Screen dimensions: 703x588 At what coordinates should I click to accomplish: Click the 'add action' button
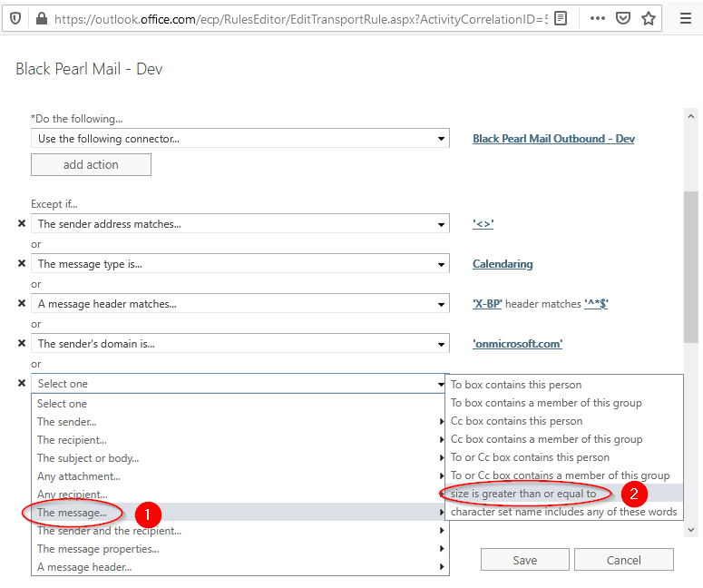coord(91,164)
